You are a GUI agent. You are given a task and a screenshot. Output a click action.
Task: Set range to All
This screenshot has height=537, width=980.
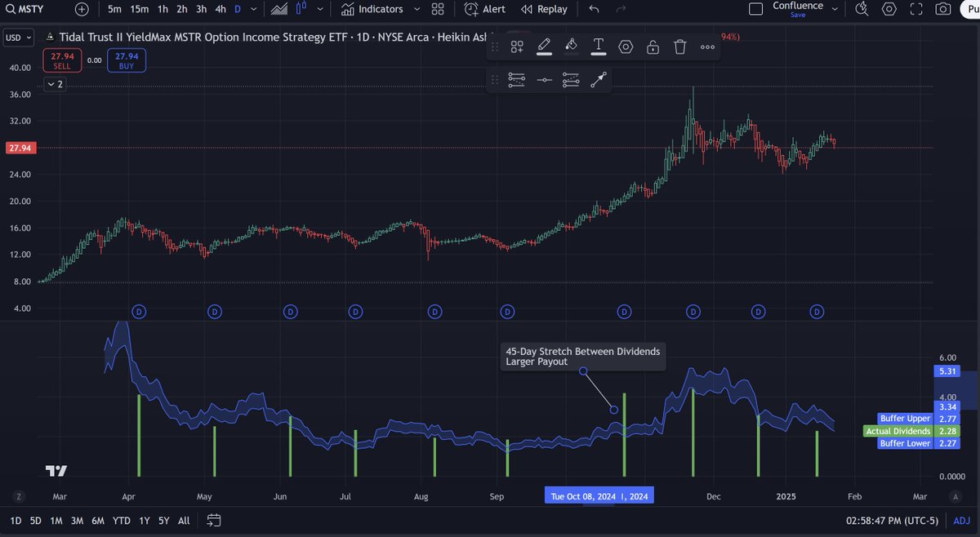[184, 521]
